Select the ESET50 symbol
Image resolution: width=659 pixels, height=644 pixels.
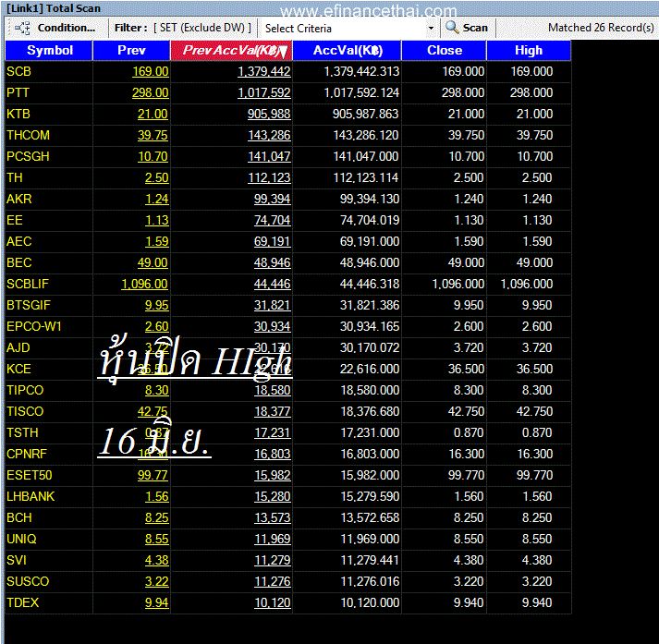click(x=30, y=475)
